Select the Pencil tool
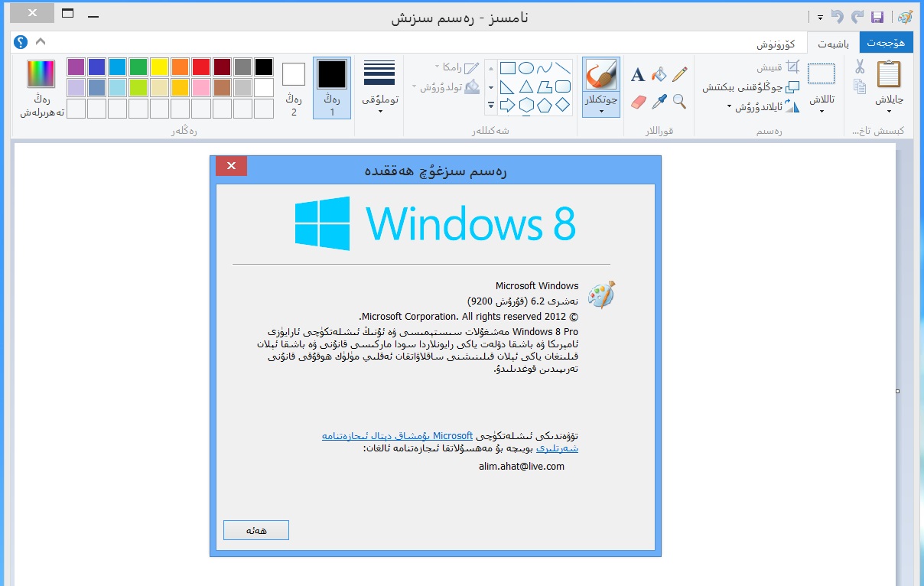The height and width of the screenshot is (586, 924). pyautogui.click(x=679, y=74)
